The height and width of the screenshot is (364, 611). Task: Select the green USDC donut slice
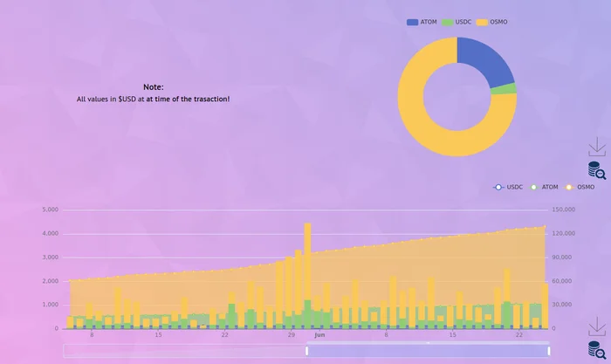(x=504, y=89)
